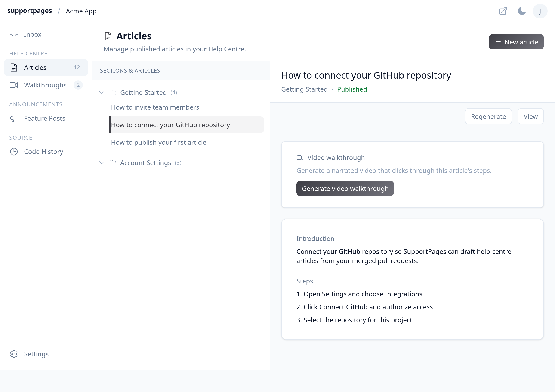Click the Getting Started folder icon
Image resolution: width=555 pixels, height=392 pixels.
pos(113,92)
